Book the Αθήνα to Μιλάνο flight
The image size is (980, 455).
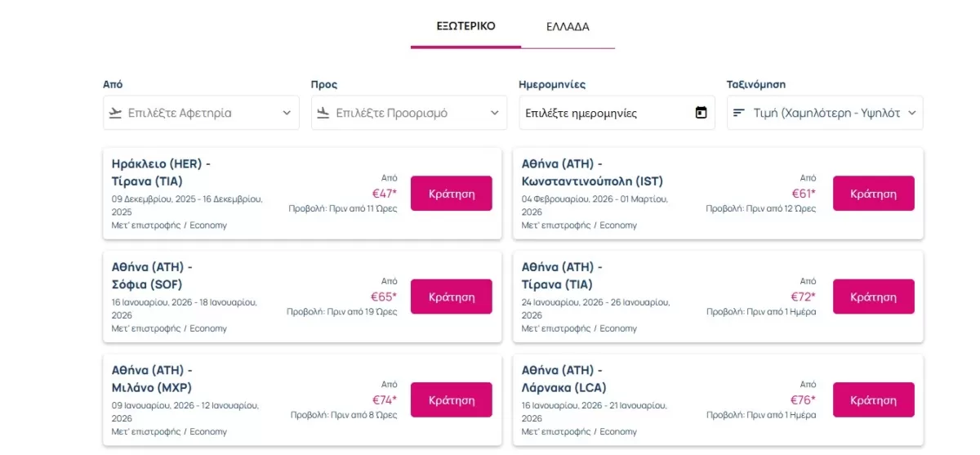pyautogui.click(x=452, y=400)
